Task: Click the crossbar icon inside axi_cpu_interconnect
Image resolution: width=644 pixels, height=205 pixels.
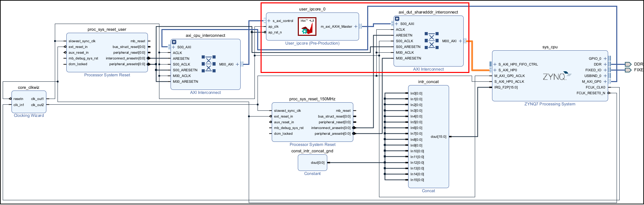Action: point(208,64)
